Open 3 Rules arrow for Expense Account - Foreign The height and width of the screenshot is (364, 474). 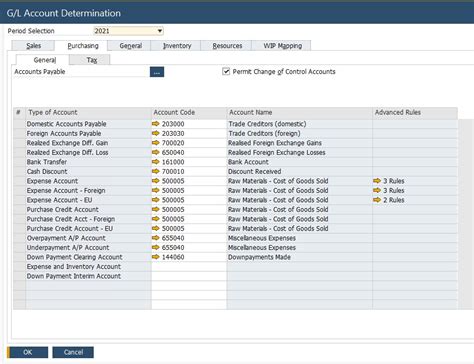(377, 190)
